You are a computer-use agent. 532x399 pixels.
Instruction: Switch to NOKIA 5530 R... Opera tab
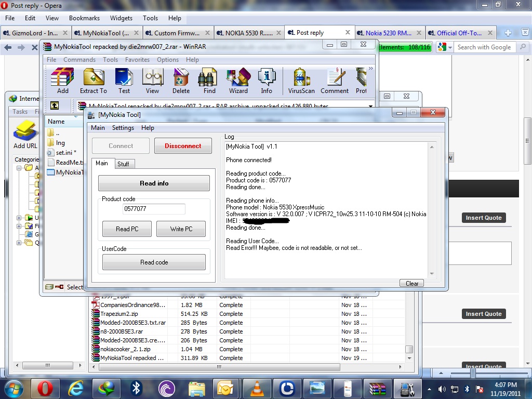pos(249,33)
